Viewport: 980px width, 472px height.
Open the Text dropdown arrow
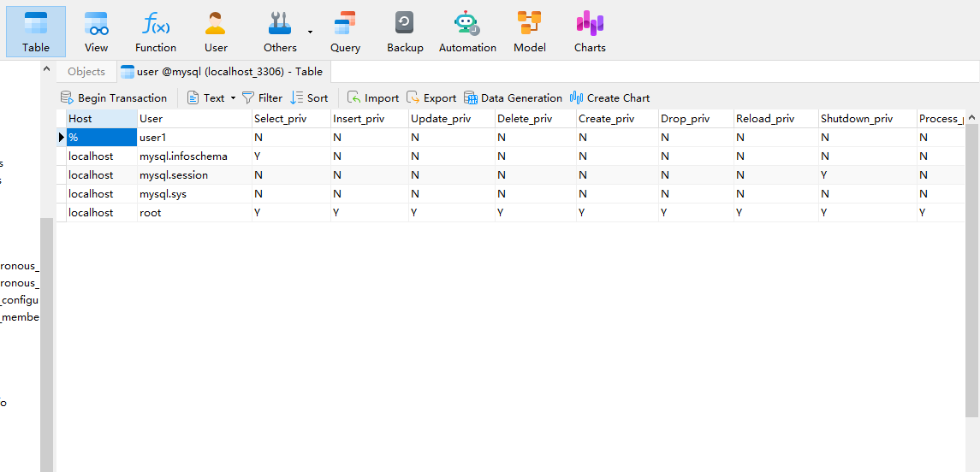click(233, 98)
